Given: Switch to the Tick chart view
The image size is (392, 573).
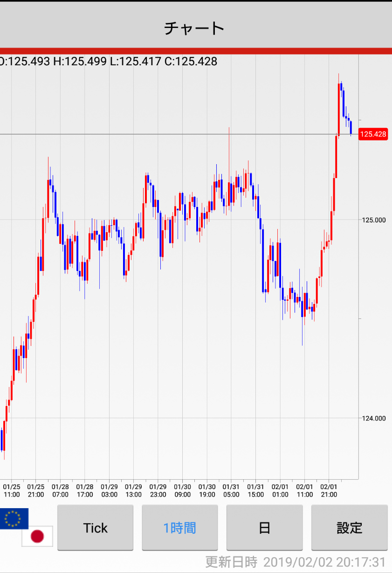Looking at the screenshot, I should 95,528.
